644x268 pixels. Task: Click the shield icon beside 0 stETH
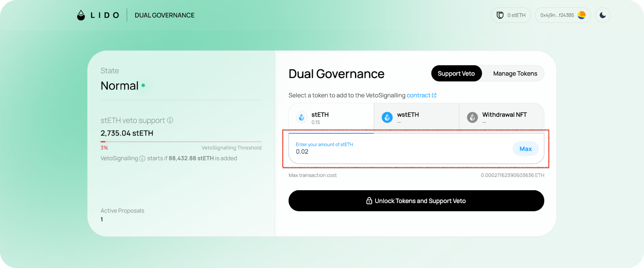tap(500, 15)
